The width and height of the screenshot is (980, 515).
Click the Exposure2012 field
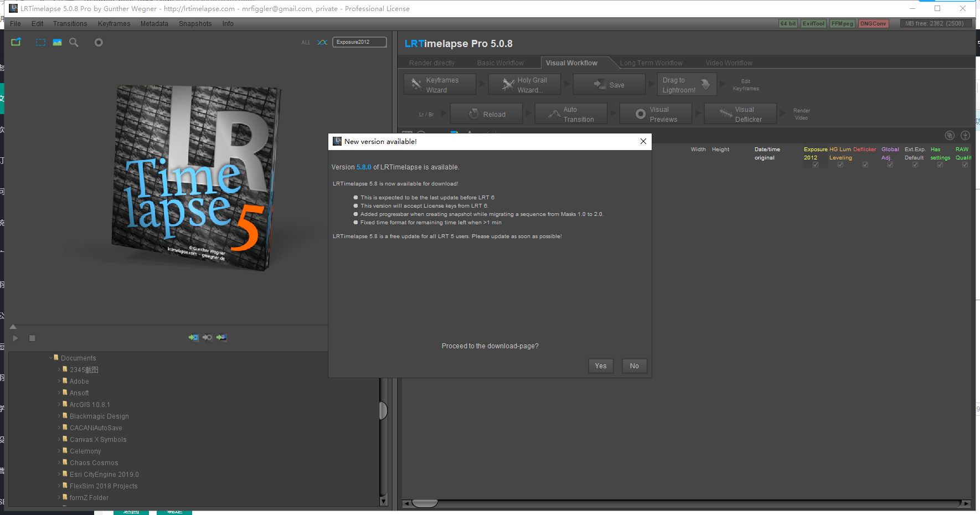(359, 42)
